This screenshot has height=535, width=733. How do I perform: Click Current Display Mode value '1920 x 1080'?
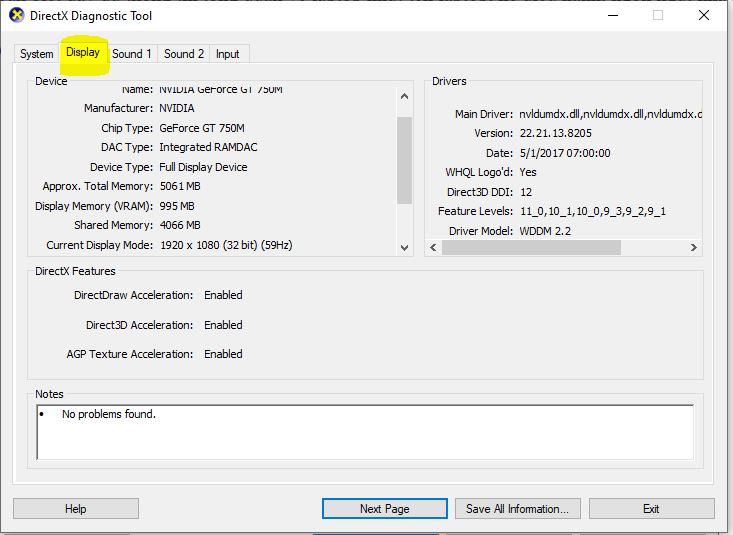click(x=190, y=245)
